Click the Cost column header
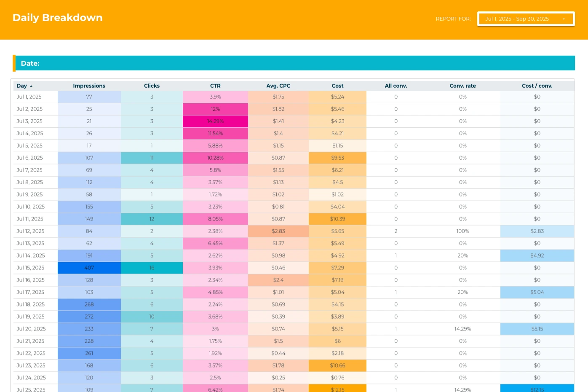Viewport: 588px width, 392px height. tap(337, 86)
